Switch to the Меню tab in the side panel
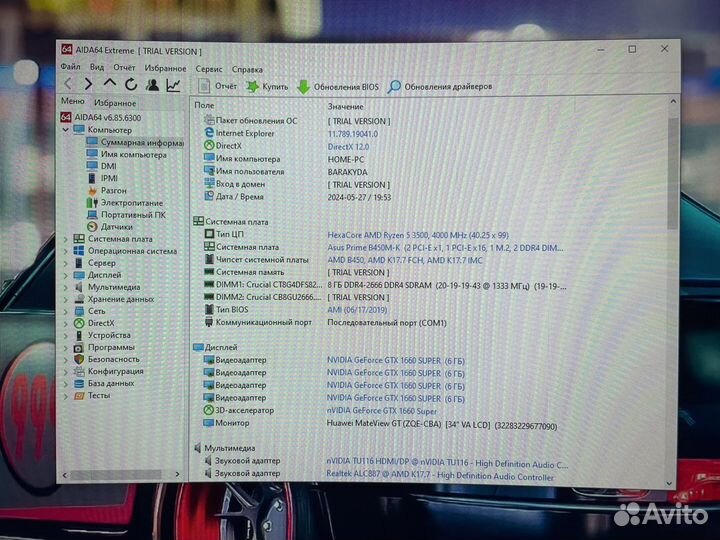Image resolution: width=720 pixels, height=540 pixels. pyautogui.click(x=73, y=101)
